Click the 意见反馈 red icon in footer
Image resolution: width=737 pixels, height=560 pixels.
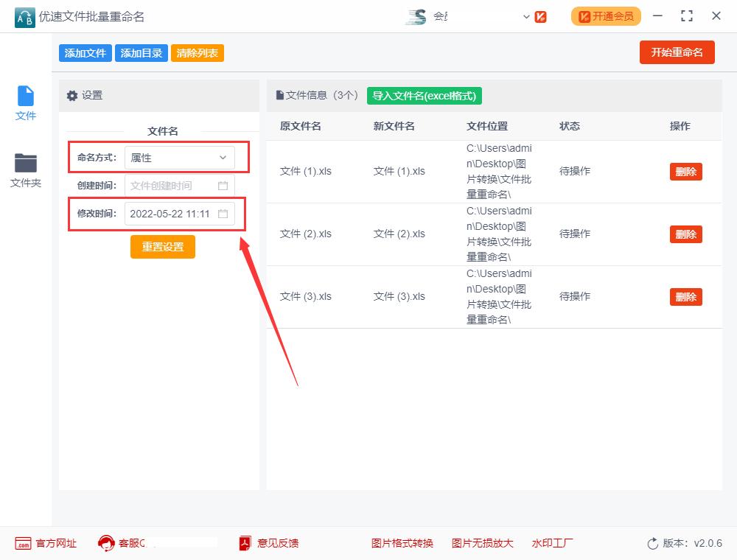click(244, 543)
